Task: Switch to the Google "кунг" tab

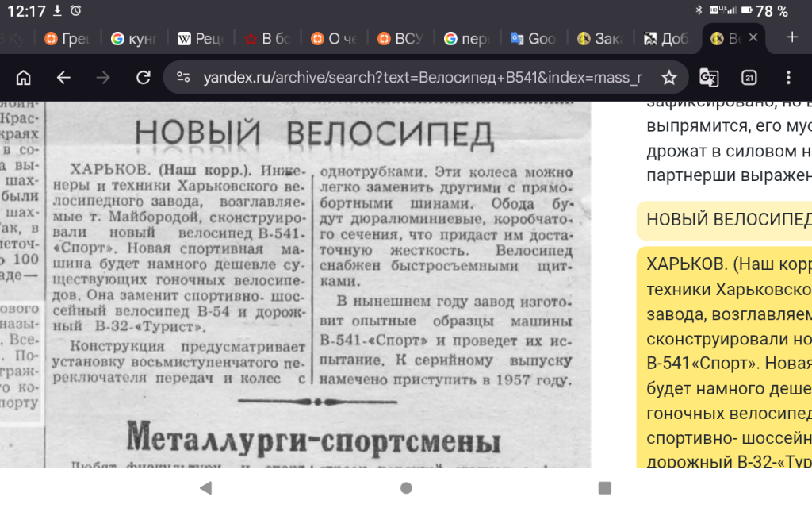Action: click(133, 38)
